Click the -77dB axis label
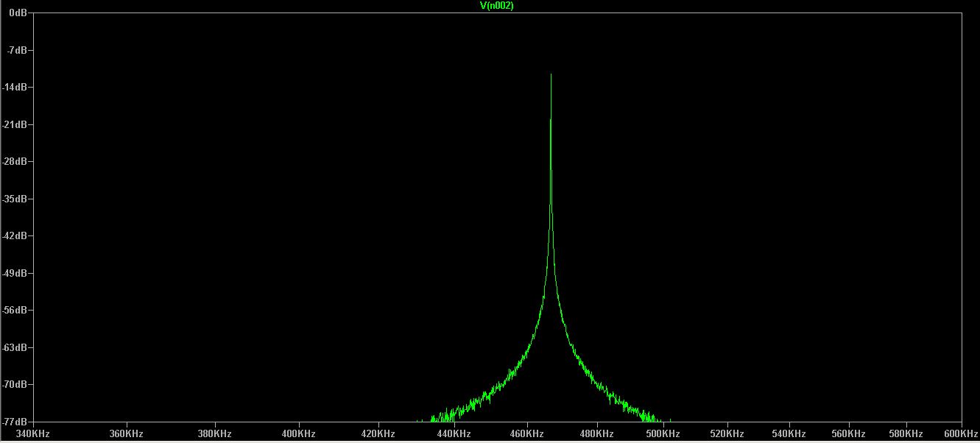The image size is (980, 443). 15,422
